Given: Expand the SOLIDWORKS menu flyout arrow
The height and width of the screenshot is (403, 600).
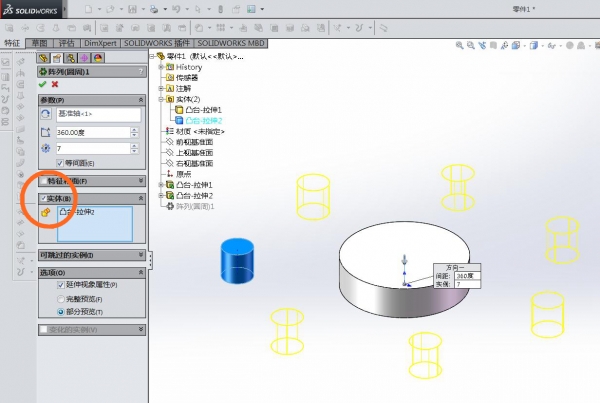Looking at the screenshot, I should coord(65,9).
